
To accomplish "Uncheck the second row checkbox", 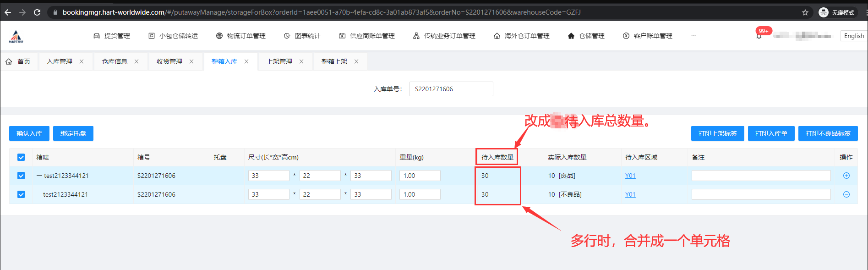I will (x=21, y=194).
